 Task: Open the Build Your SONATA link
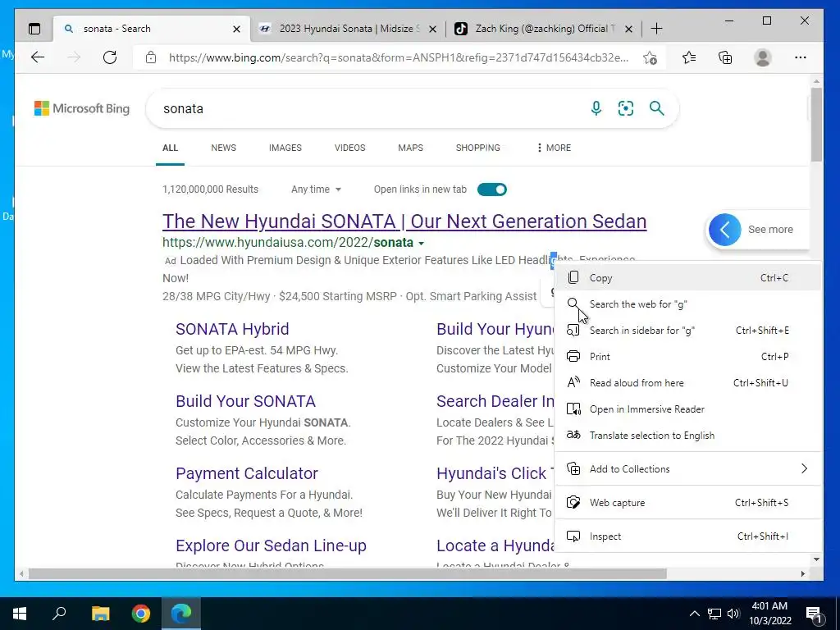[245, 401]
